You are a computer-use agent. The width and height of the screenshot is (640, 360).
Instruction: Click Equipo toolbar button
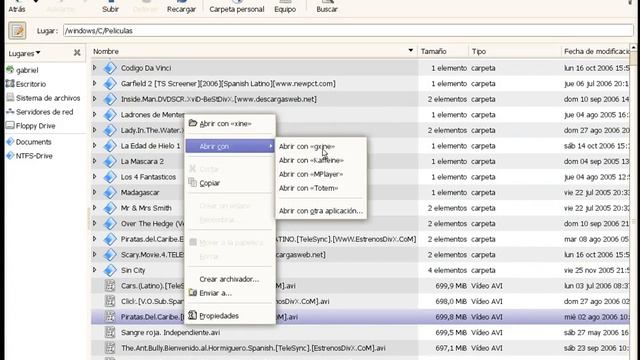(285, 7)
